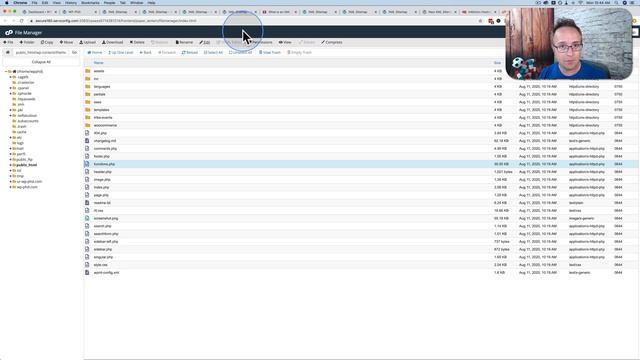Click the browser address bar
Viewport: 640px width, 360px height.
pyautogui.click(x=253, y=21)
